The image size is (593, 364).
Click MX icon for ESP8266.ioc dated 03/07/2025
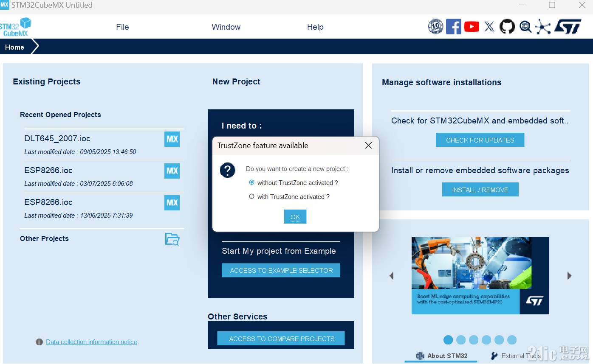tap(172, 171)
